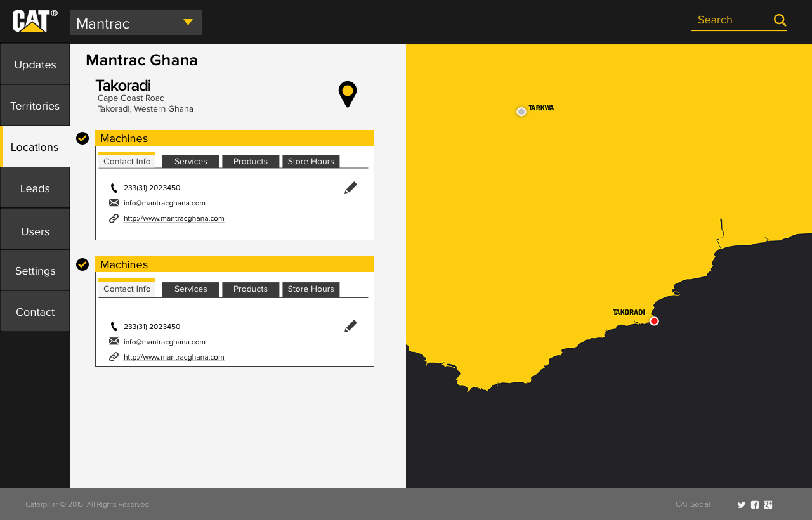
Task: Click the Takoradi location title
Action: pyautogui.click(x=123, y=86)
